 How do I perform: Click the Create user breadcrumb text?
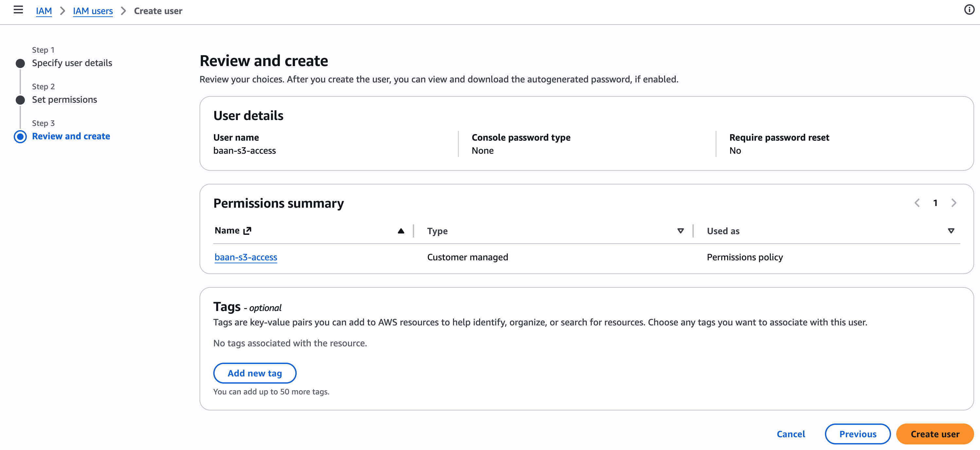click(158, 11)
